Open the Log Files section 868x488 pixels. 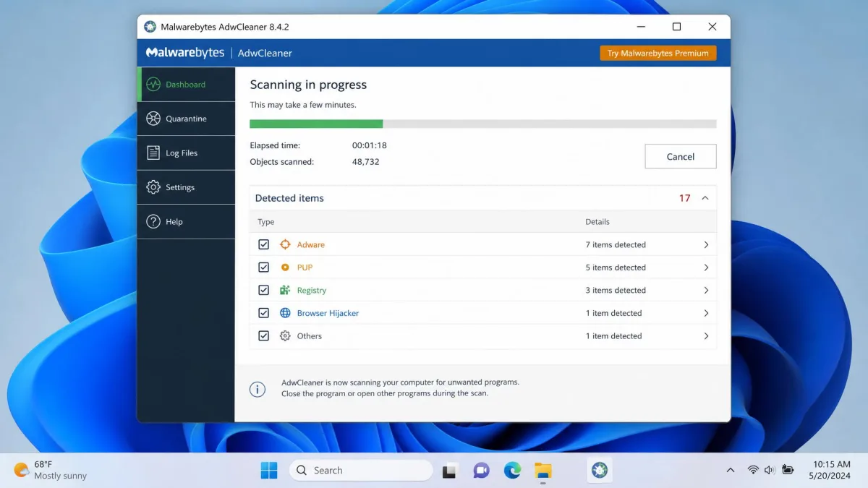click(187, 153)
